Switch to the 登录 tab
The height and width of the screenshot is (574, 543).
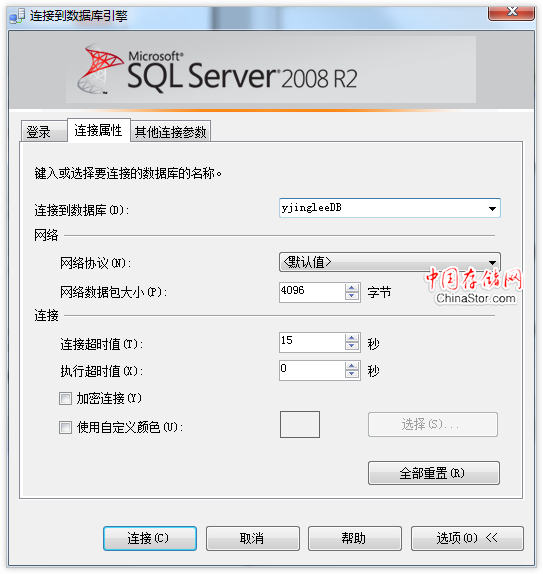click(44, 131)
